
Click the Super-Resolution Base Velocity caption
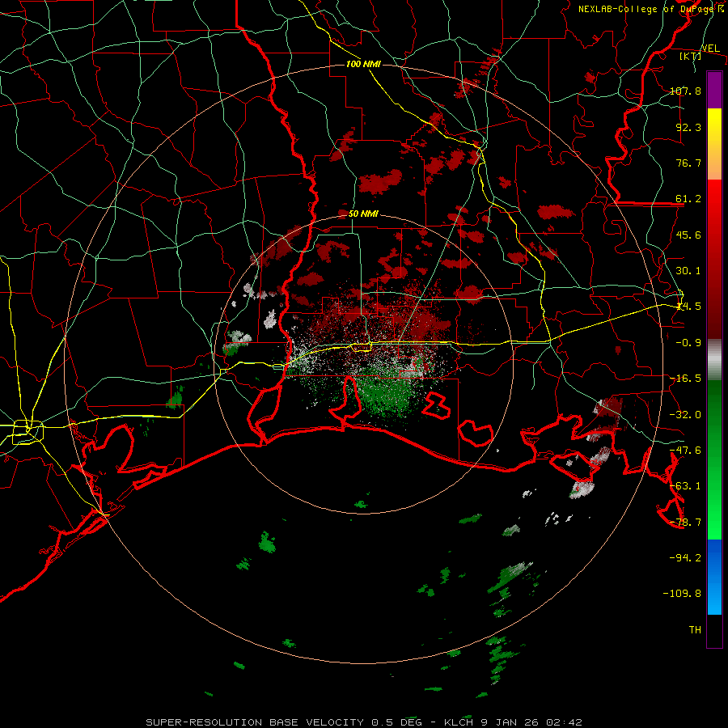364,722
